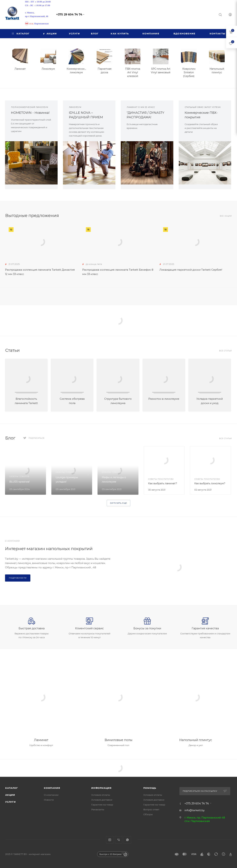Open footer link Вопрос-ответ

[151, 809]
